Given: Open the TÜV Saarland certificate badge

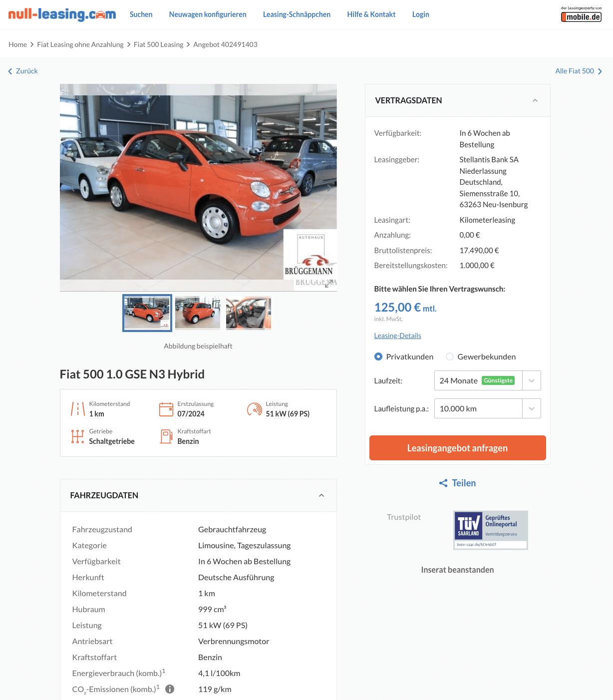Looking at the screenshot, I should coord(490,530).
